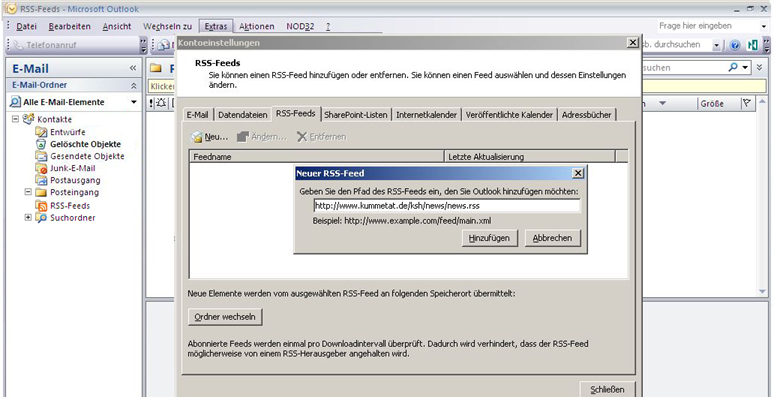Select the Gelöschte Objekte folder label

tap(85, 144)
